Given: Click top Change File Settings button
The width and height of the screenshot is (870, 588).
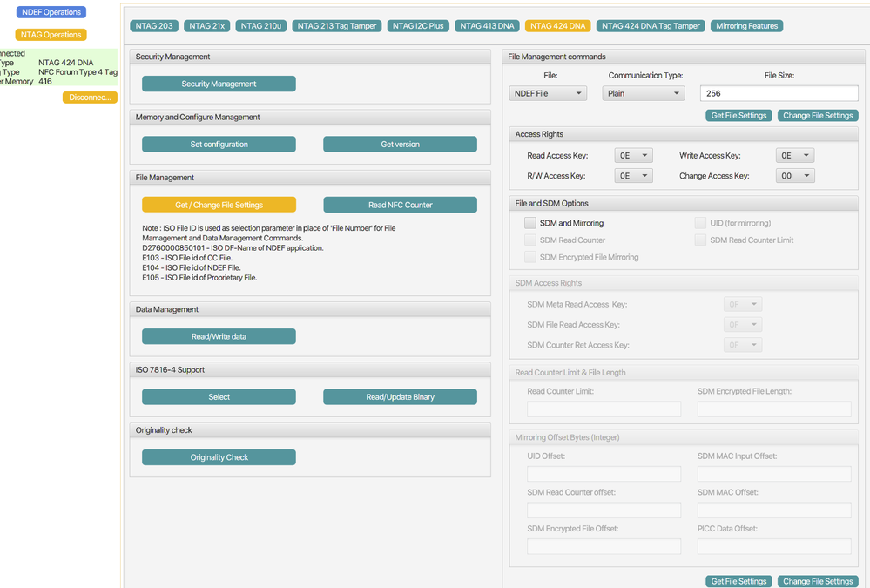Looking at the screenshot, I should point(818,116).
